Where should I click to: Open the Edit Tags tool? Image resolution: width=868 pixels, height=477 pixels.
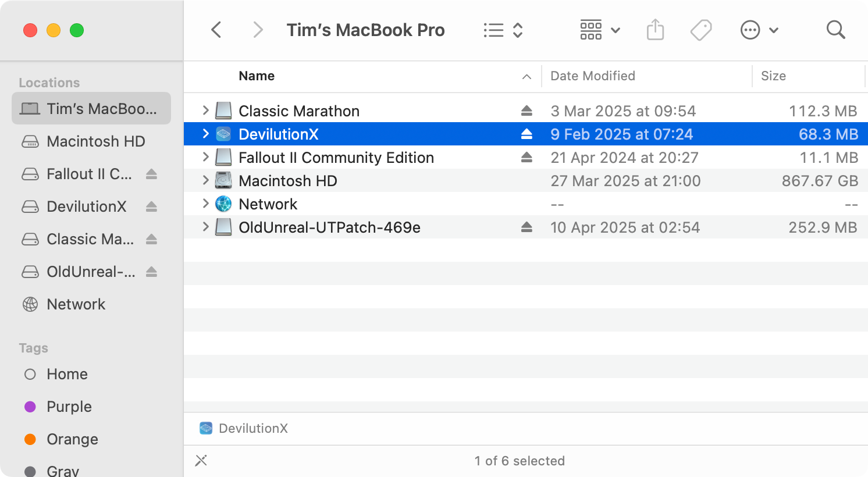(700, 30)
